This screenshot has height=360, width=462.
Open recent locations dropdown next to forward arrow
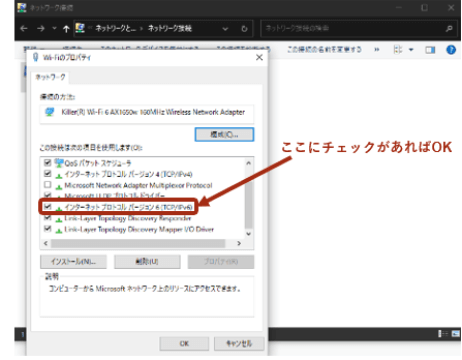pos(54,29)
